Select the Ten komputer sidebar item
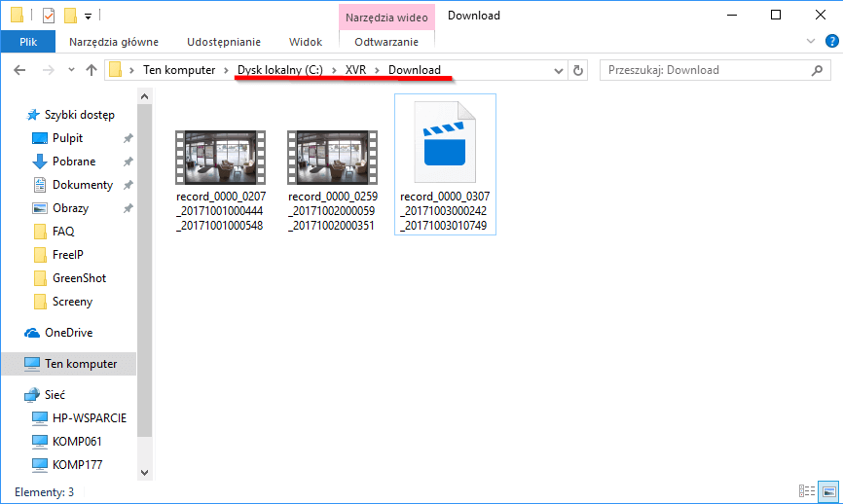The height and width of the screenshot is (504, 843). [80, 364]
